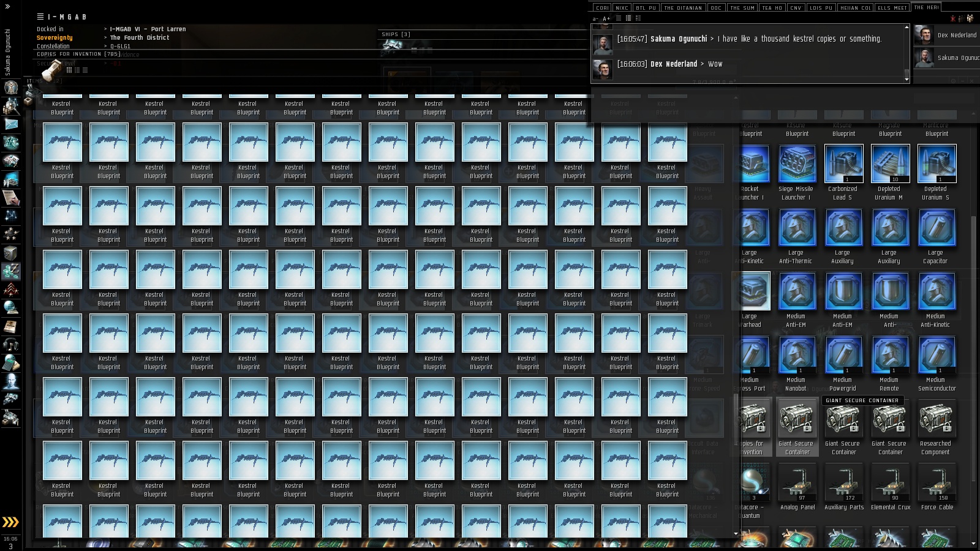Image resolution: width=980 pixels, height=551 pixels.
Task: Open the jukebox headphones icon
Action: pyautogui.click(x=11, y=345)
